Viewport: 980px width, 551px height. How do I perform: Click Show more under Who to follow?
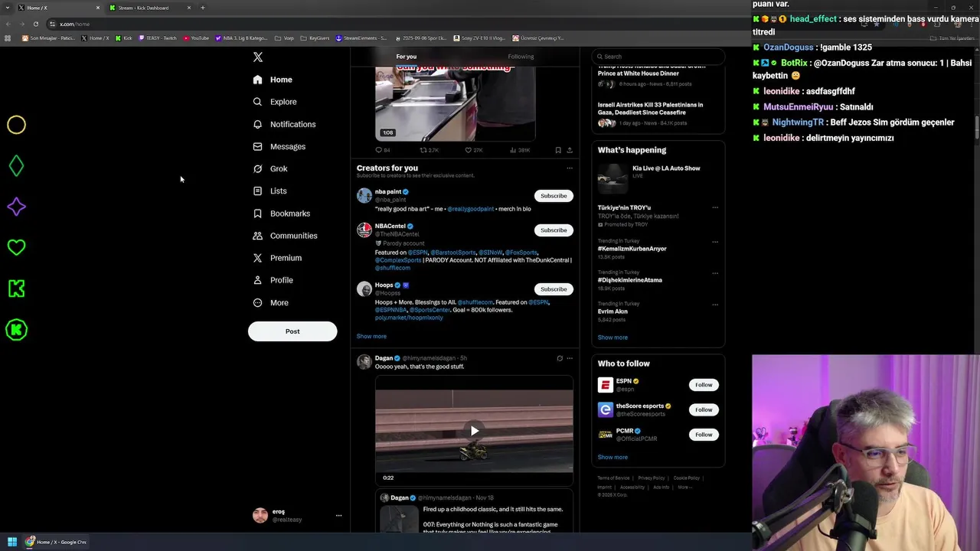[612, 458]
